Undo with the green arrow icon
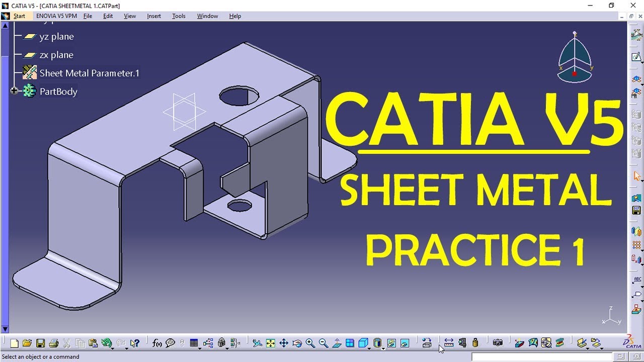The image size is (644, 362). (x=106, y=343)
